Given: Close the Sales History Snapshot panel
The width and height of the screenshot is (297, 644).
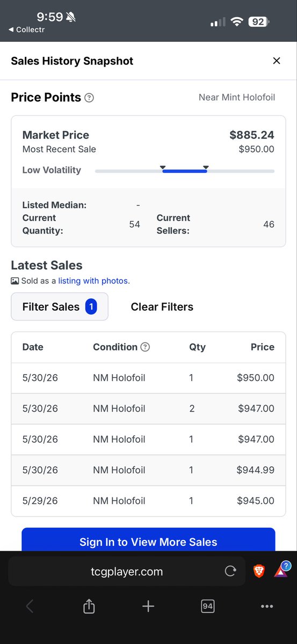Looking at the screenshot, I should pos(277,61).
